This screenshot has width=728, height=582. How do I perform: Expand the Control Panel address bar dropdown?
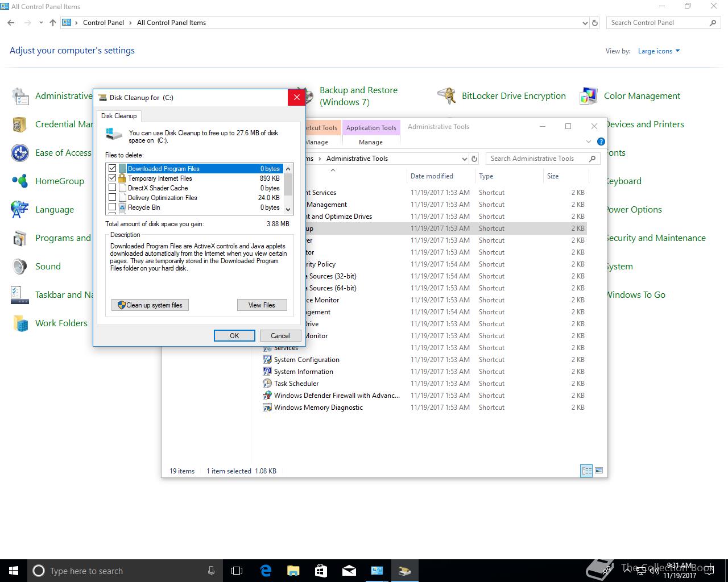(585, 23)
